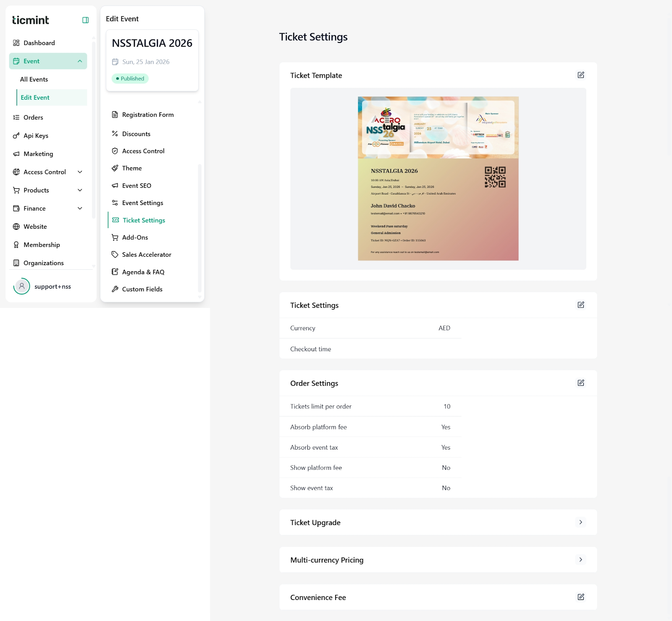Viewport: 672px width, 621px height.
Task: Click the AED currency value
Action: click(444, 328)
